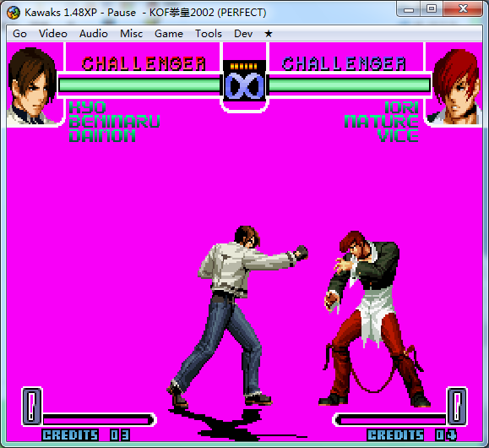Click the VICE team name

click(x=398, y=135)
